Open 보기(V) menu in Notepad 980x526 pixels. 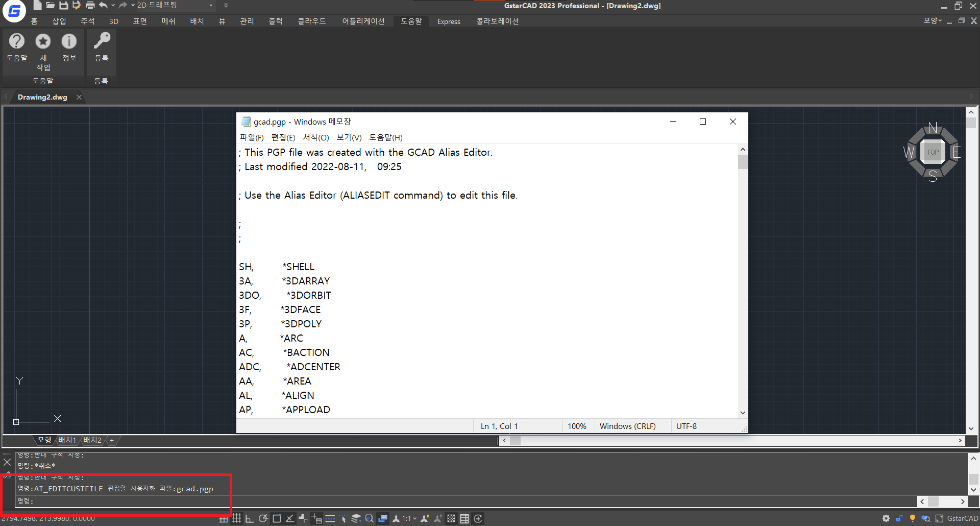tap(349, 137)
